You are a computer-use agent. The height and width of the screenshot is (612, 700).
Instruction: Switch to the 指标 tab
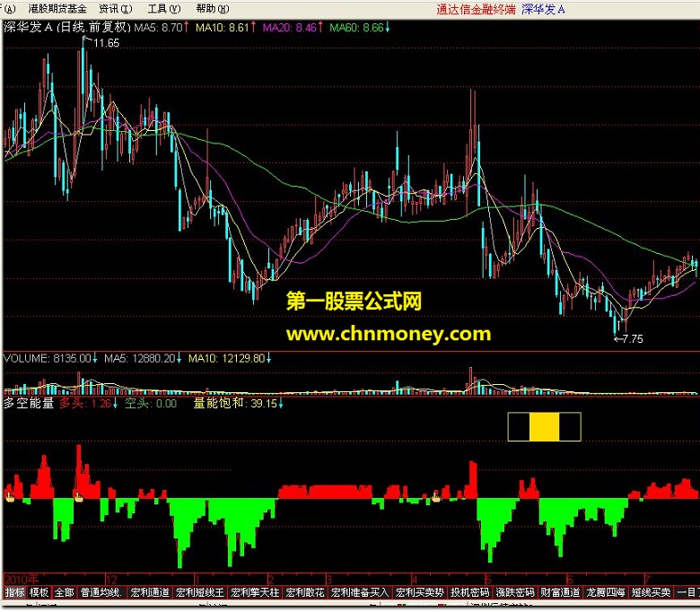click(x=14, y=592)
